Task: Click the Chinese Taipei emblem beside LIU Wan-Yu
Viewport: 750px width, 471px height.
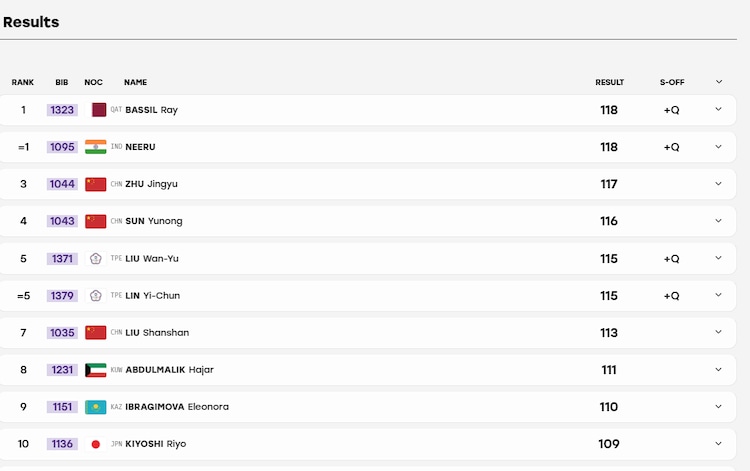Action: click(96, 259)
